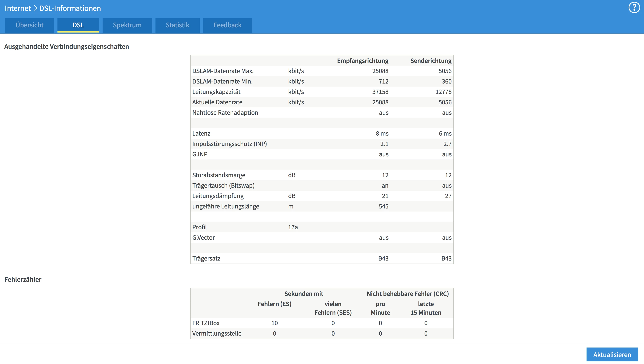
Task: Click the Senderichtung column header
Action: pos(431,61)
